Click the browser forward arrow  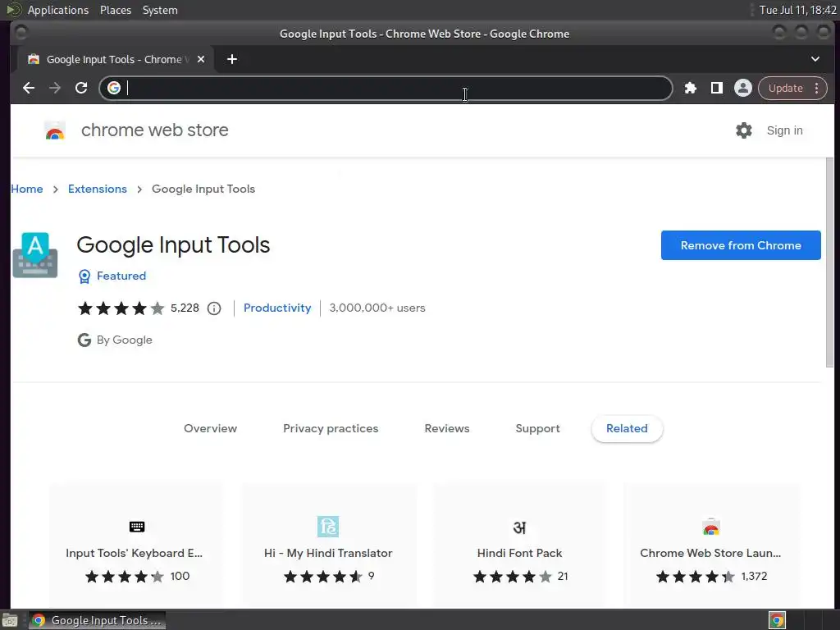coord(55,88)
